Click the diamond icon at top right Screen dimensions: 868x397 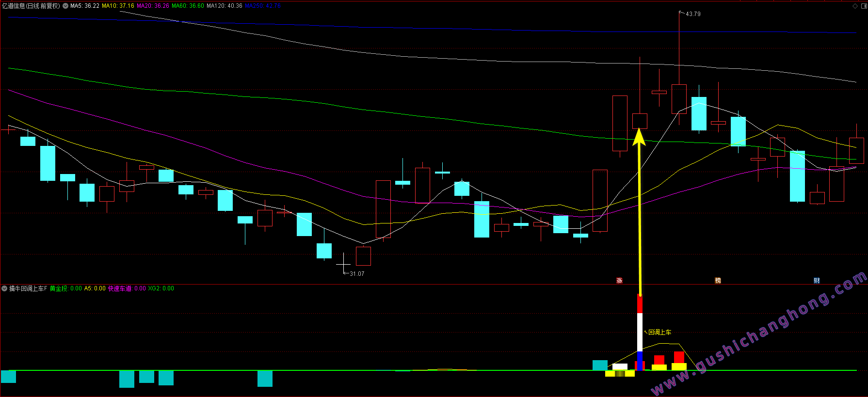[x=855, y=6]
